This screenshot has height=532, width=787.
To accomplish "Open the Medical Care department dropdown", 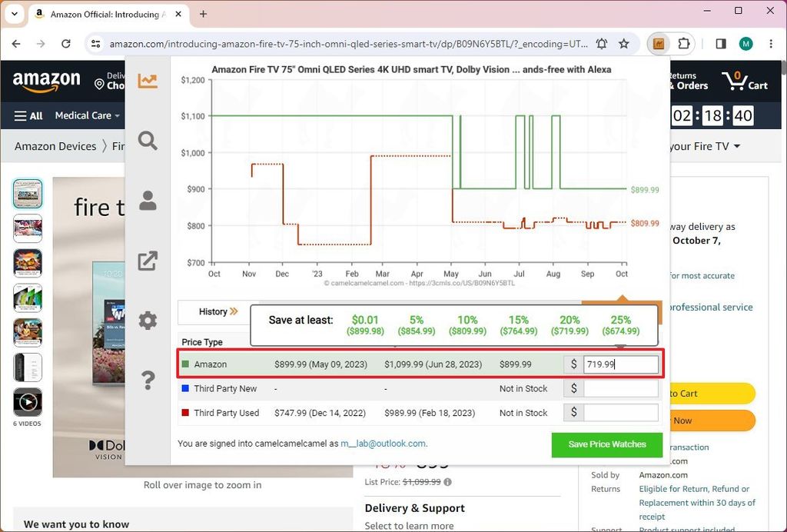I will tap(86, 115).
